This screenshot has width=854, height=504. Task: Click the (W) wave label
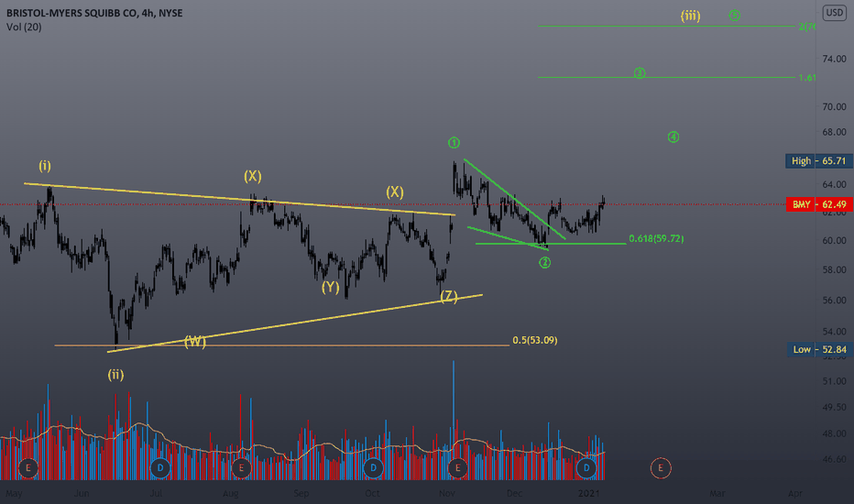coord(195,342)
